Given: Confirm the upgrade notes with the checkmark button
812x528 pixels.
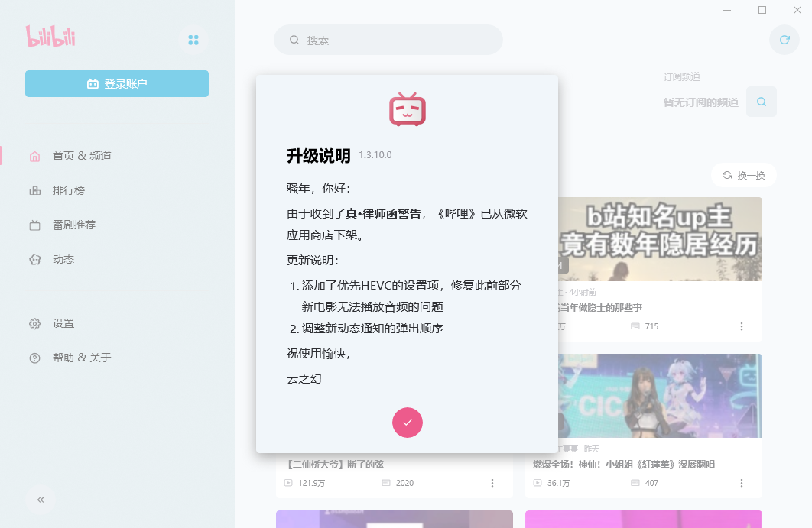Looking at the screenshot, I should [x=407, y=423].
